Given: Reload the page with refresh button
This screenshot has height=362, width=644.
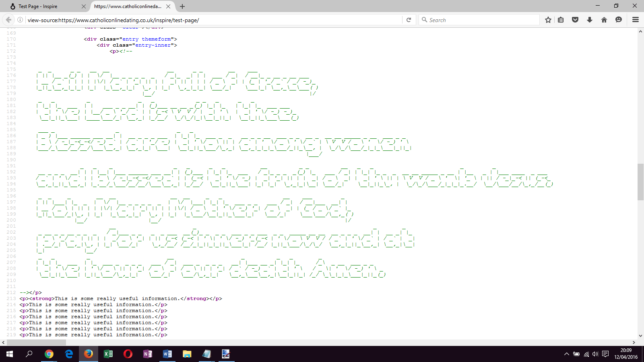Looking at the screenshot, I should [x=409, y=20].
